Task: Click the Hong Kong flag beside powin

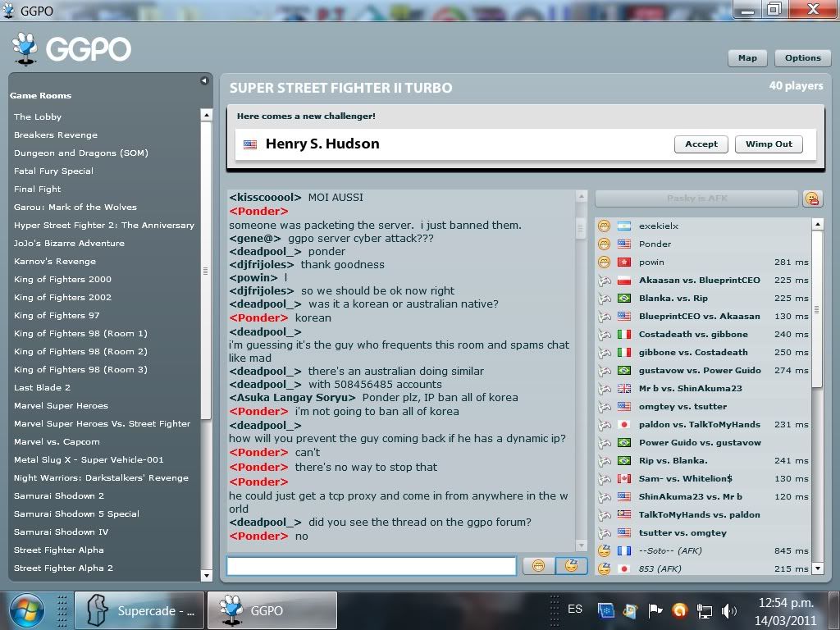Action: pos(624,262)
